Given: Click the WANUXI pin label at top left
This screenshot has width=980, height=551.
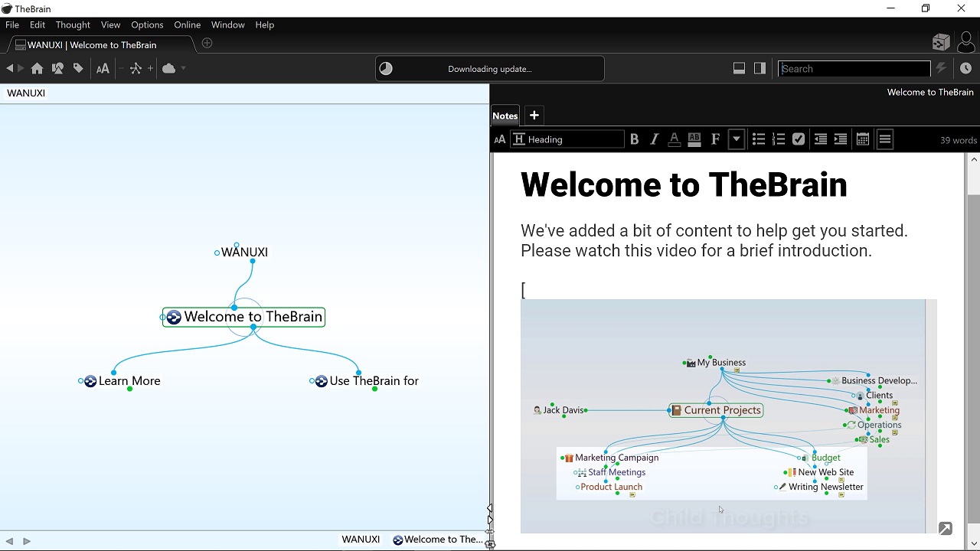Looking at the screenshot, I should pyautogui.click(x=26, y=93).
